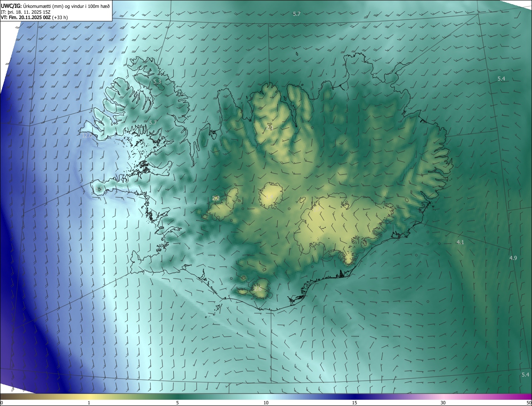532x406 pixels.
Task: Pick the dark navy segment of the color bar
Action: point(355,396)
